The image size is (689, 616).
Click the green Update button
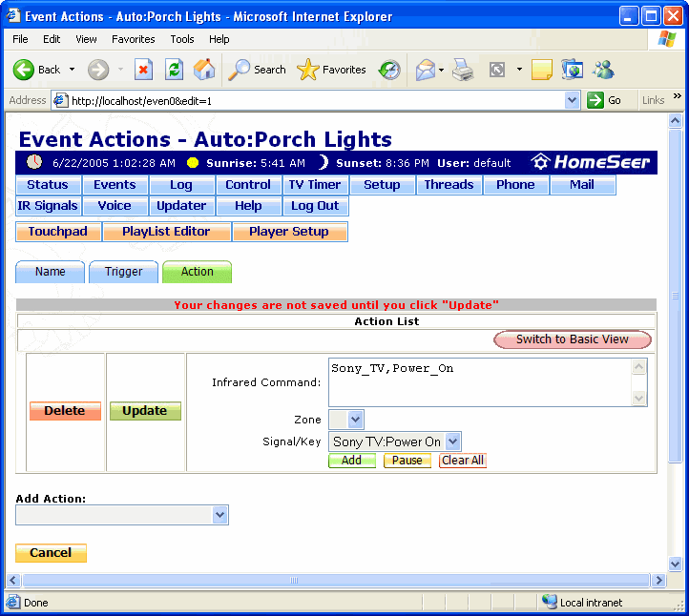(x=145, y=411)
